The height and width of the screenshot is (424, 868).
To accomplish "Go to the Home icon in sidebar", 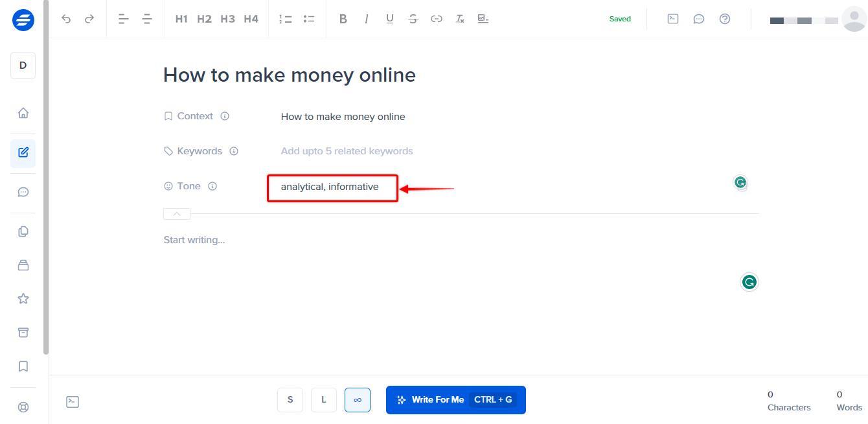I will pyautogui.click(x=23, y=113).
